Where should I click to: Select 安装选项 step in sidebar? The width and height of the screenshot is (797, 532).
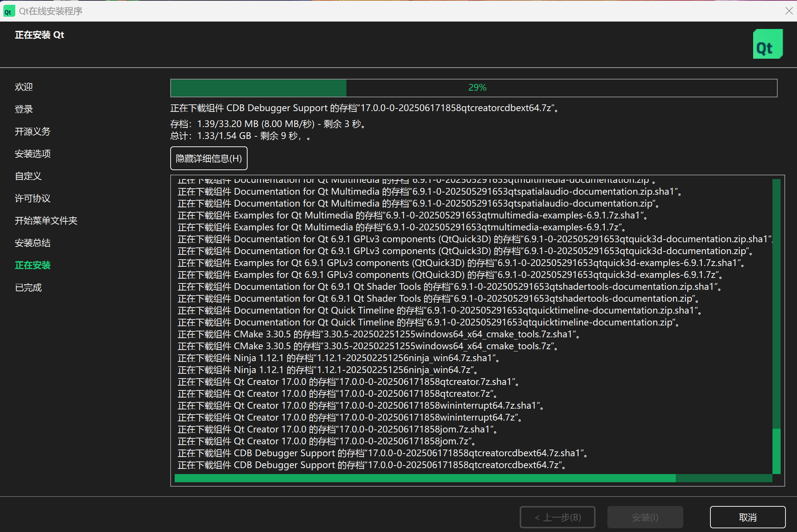tap(32, 153)
